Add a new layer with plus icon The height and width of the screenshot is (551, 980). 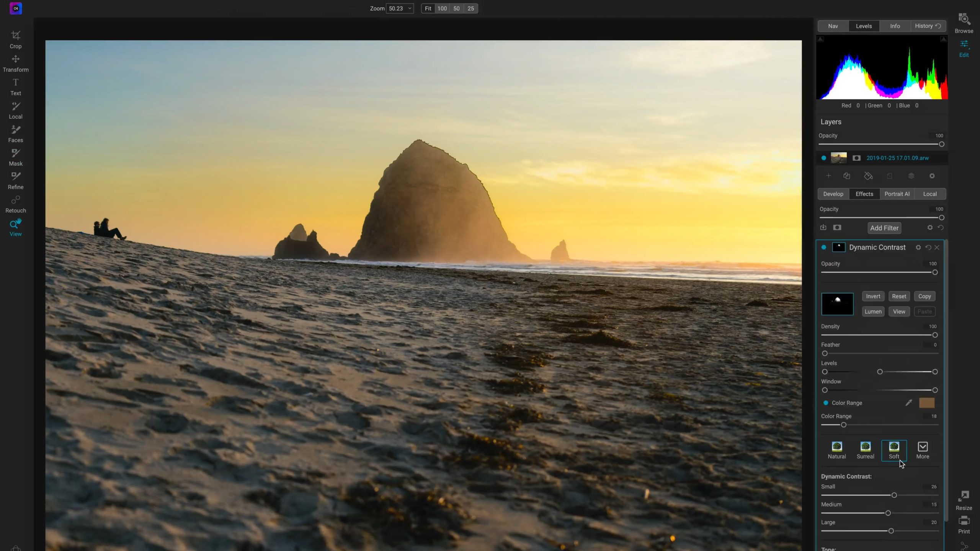[x=828, y=176]
